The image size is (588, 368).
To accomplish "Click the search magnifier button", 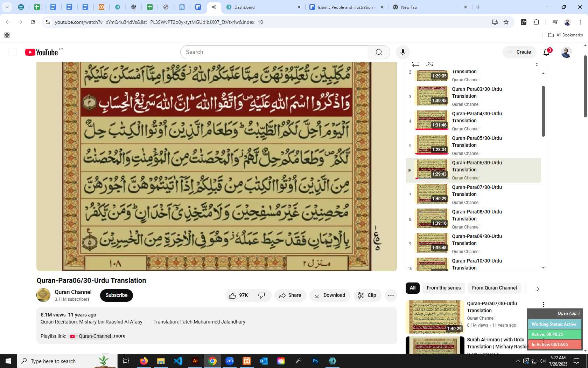I will click(x=379, y=52).
